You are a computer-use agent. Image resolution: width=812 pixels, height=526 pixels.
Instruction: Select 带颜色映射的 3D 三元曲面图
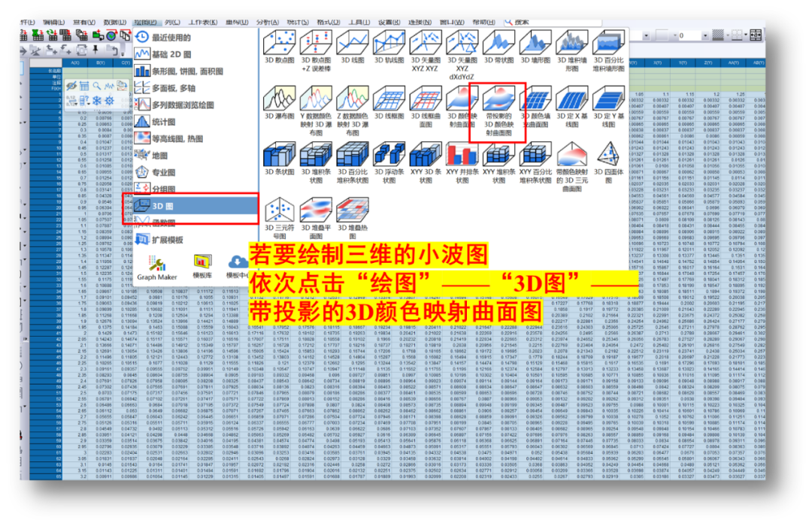click(571, 167)
